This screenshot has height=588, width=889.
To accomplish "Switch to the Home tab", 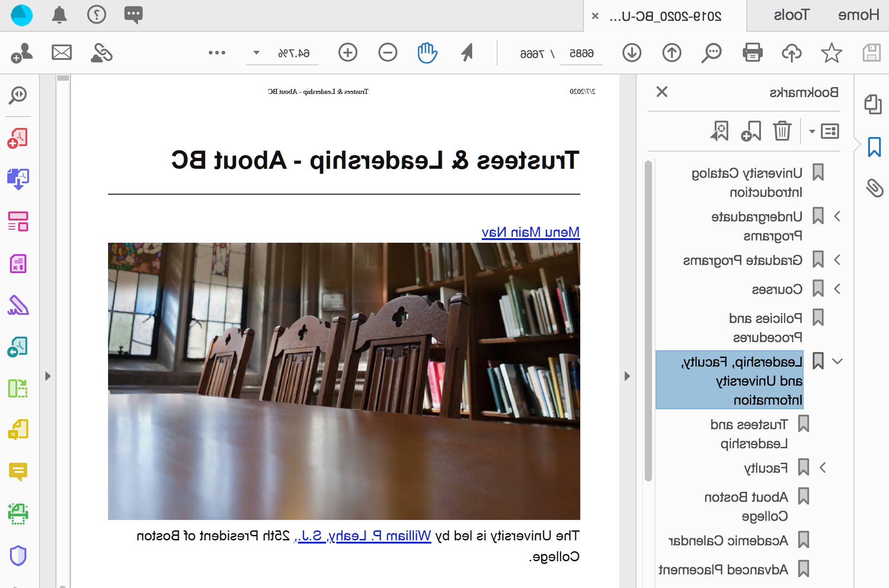I will point(858,15).
